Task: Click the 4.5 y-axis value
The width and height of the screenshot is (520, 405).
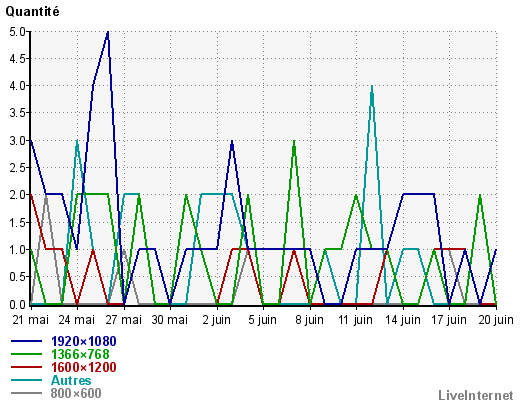Action: tap(17, 59)
